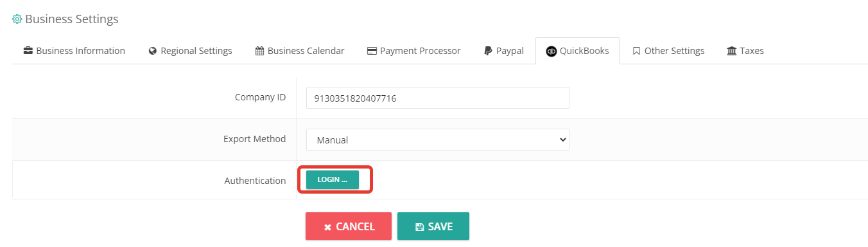Focus the Company ID input field
Viewport: 868px width, 247px height.
(x=438, y=98)
